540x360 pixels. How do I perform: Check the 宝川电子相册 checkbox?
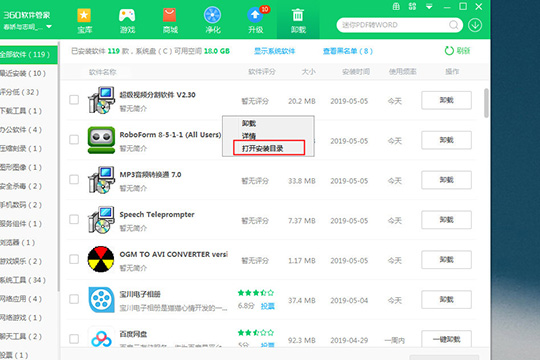pos(74,299)
